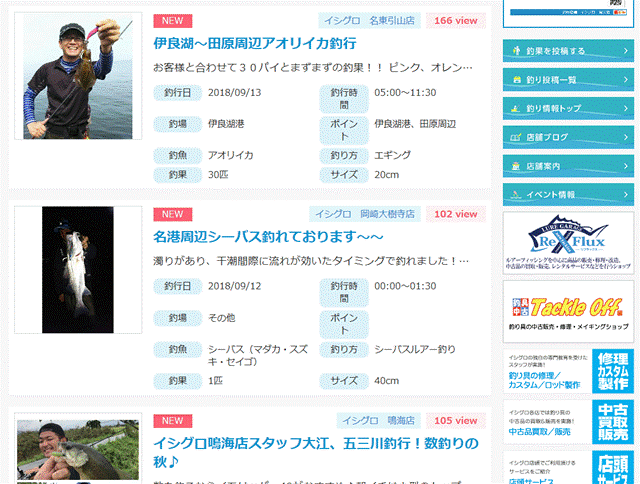This screenshot has width=640, height=484.
Task: Click the 釣り情報トップ sidebar button
Action: click(x=568, y=109)
